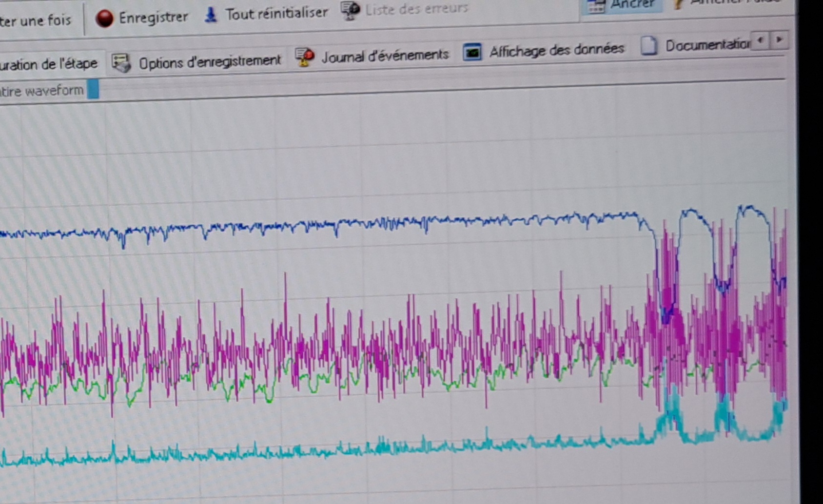Click the Ancrer docking icon
Viewport: 823px width, 504px height.
[x=596, y=6]
